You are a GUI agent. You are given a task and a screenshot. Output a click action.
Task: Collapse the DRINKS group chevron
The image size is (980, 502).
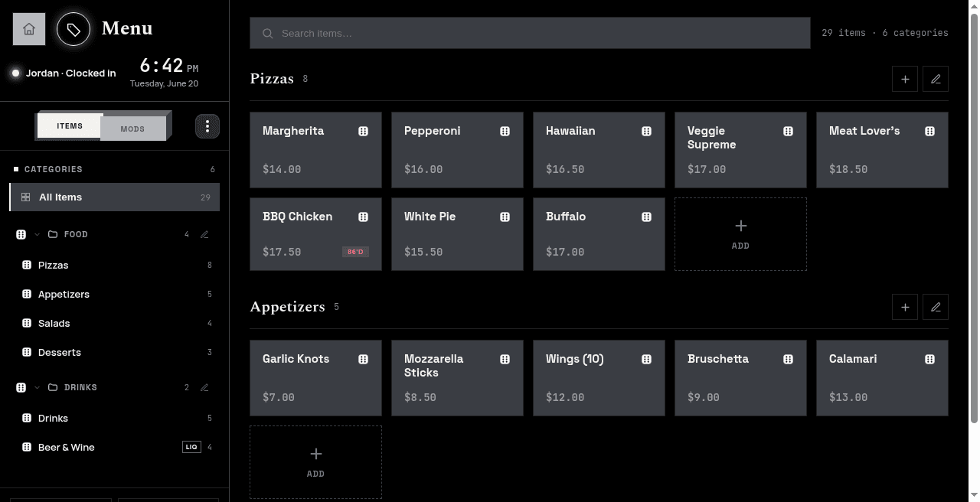tap(37, 388)
